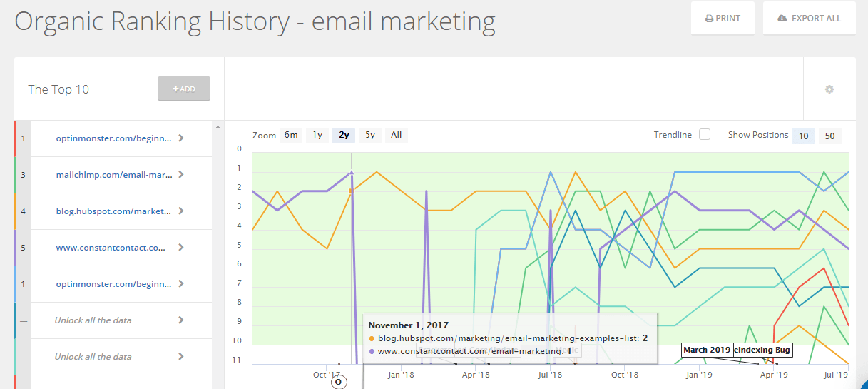Show 50 positions on chart
Viewport: 868px width, 389px height.
pos(830,136)
